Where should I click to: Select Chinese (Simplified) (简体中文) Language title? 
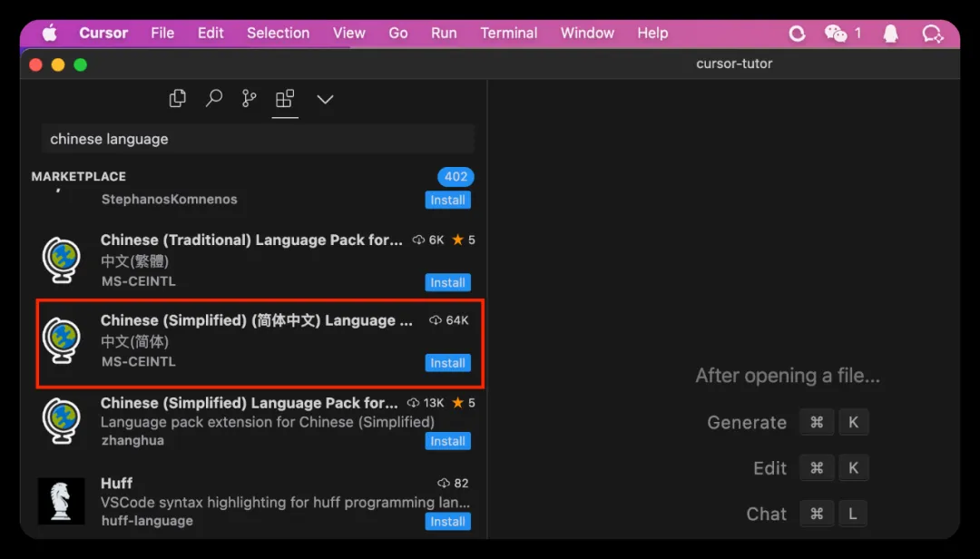(x=256, y=320)
